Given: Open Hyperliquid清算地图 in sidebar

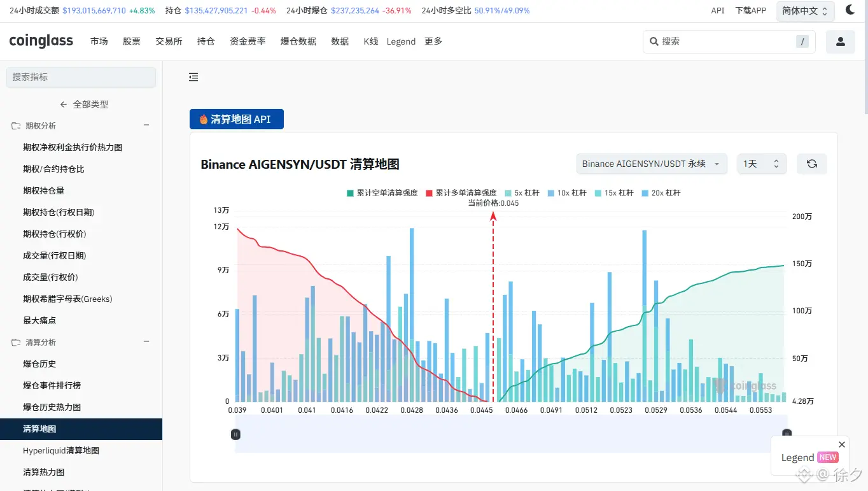Looking at the screenshot, I should click(x=61, y=451).
